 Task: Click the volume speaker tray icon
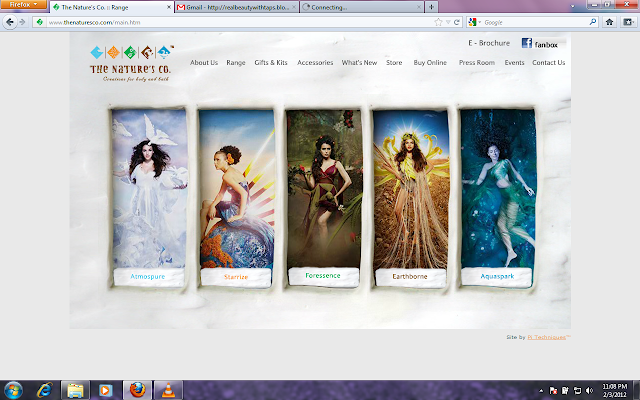click(589, 391)
